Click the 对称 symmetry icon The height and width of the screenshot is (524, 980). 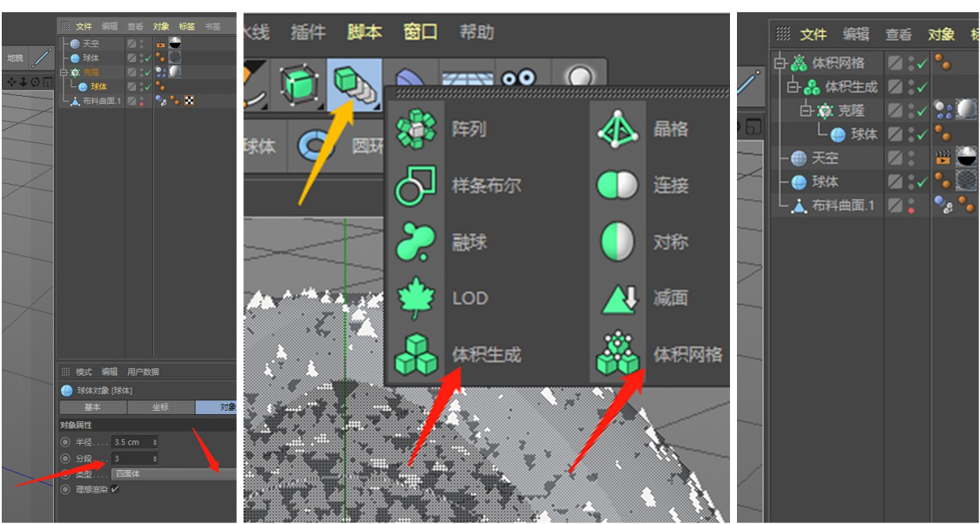[618, 242]
